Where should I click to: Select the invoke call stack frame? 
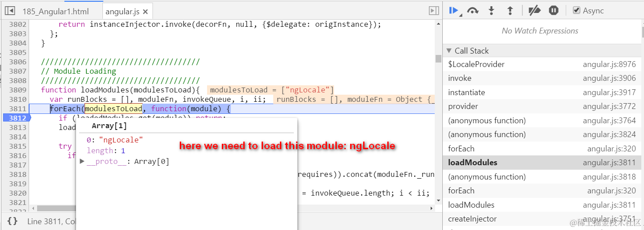tap(543, 78)
